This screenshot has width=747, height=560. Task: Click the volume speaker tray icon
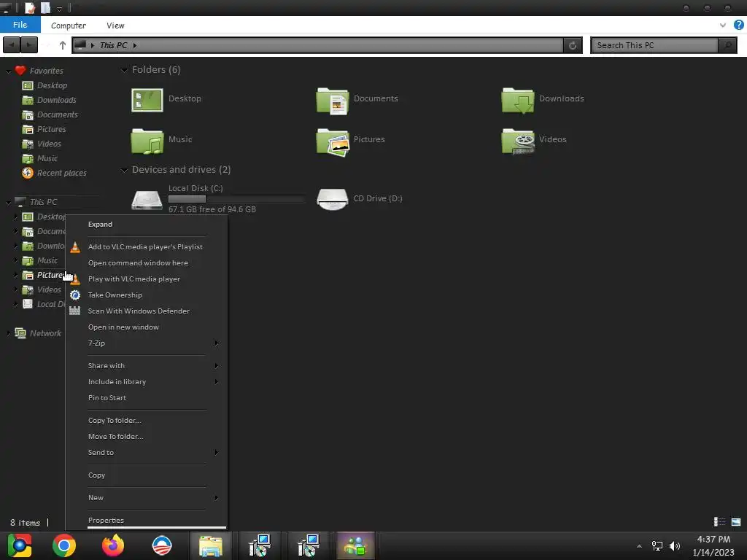pyautogui.click(x=675, y=545)
